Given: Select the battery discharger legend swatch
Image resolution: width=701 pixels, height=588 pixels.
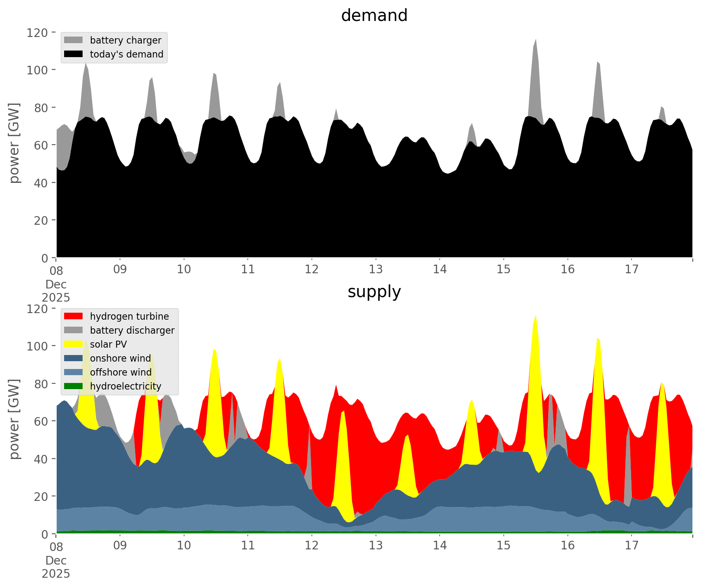Looking at the screenshot, I should (74, 330).
